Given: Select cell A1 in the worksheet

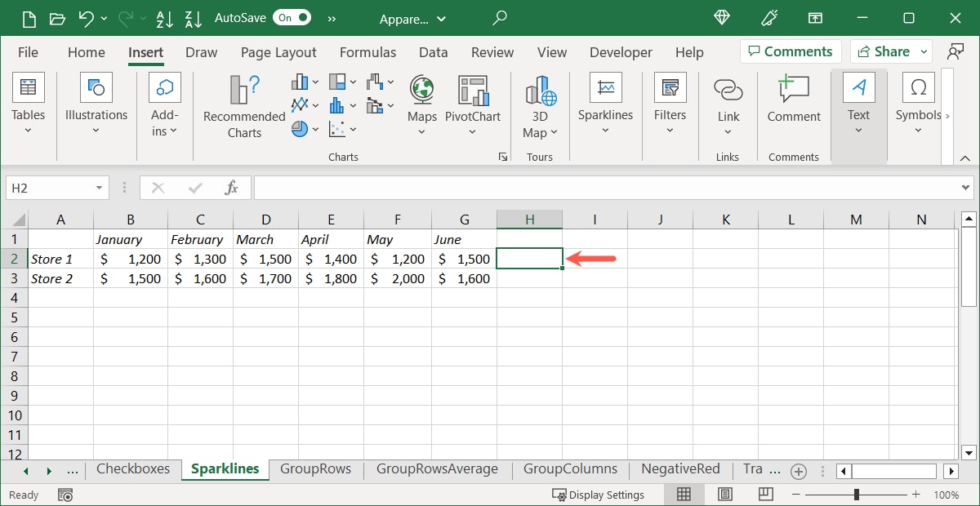Looking at the screenshot, I should (60, 238).
